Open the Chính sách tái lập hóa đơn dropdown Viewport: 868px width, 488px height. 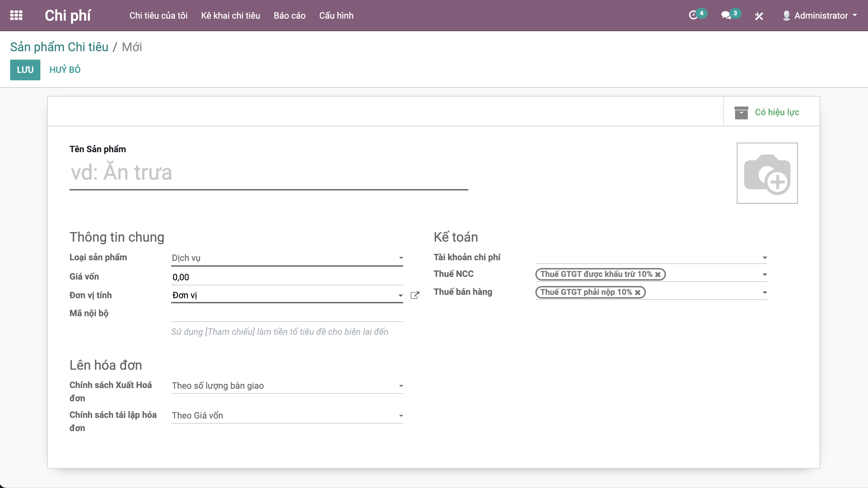[x=287, y=415]
